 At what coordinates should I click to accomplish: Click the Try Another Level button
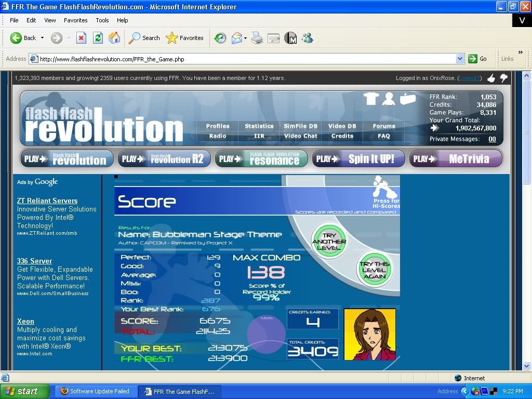[x=329, y=242]
